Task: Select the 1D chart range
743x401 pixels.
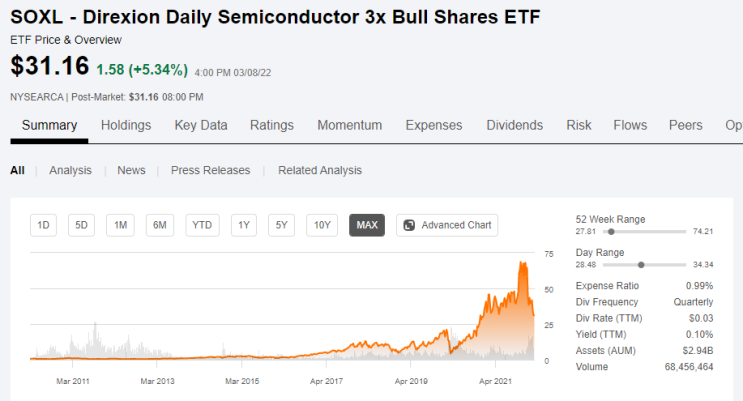Action: 43,225
